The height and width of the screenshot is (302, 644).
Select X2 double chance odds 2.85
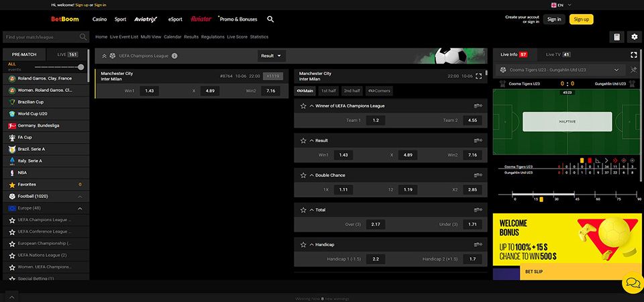[x=472, y=190]
